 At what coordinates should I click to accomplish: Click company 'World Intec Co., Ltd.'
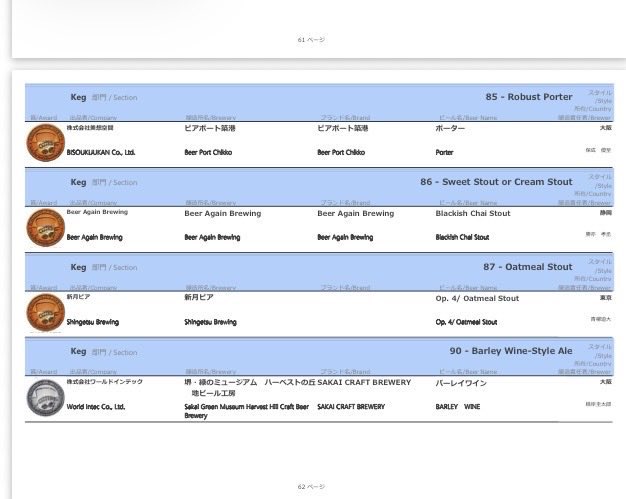(x=96, y=407)
